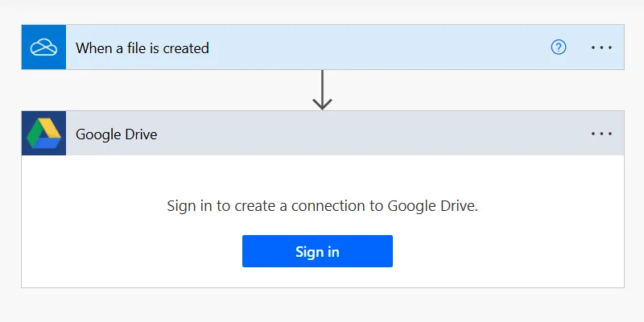Screen dimensions: 644x322
Task: Open help for the file created trigger
Action: click(x=559, y=47)
